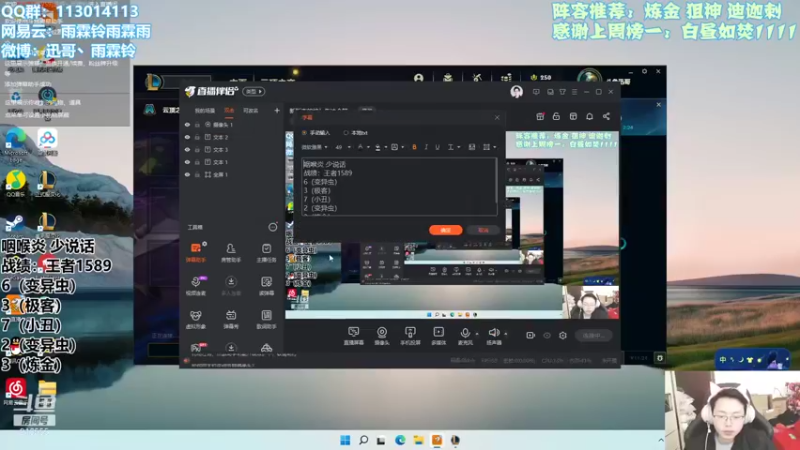
Task: Hide the 文本 1 source layer
Action: (187, 162)
